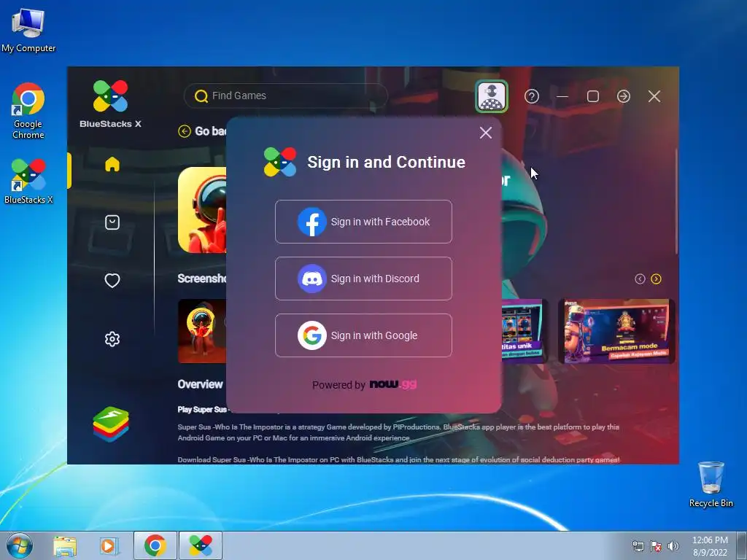Click the BlueStacks page vertical scrollbar
The width and height of the screenshot is (747, 560).
click(676, 201)
